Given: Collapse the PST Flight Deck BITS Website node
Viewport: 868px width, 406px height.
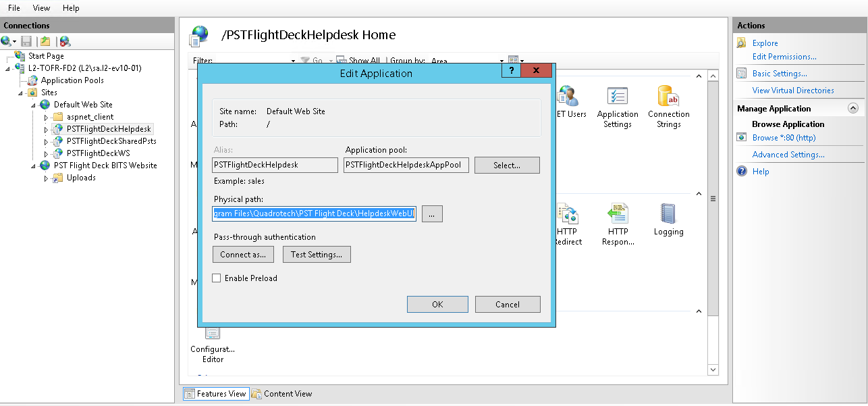Looking at the screenshot, I should tap(34, 166).
